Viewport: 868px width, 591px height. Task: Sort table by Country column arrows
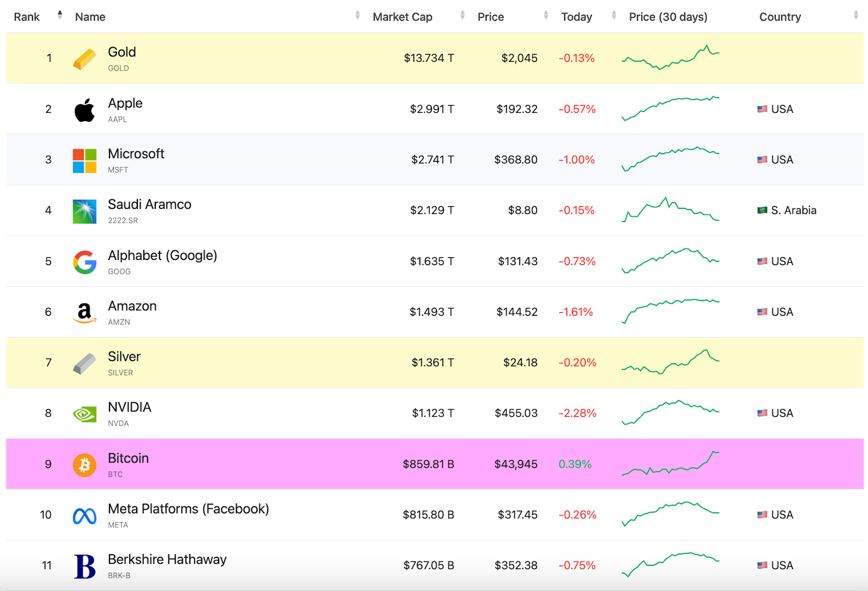tap(856, 15)
